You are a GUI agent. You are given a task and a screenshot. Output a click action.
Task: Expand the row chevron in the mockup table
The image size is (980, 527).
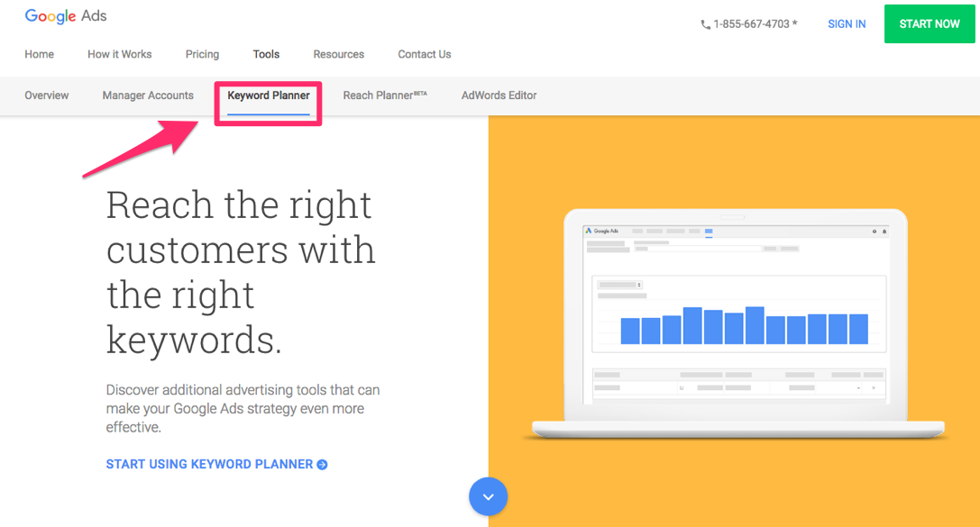pyautogui.click(x=873, y=387)
